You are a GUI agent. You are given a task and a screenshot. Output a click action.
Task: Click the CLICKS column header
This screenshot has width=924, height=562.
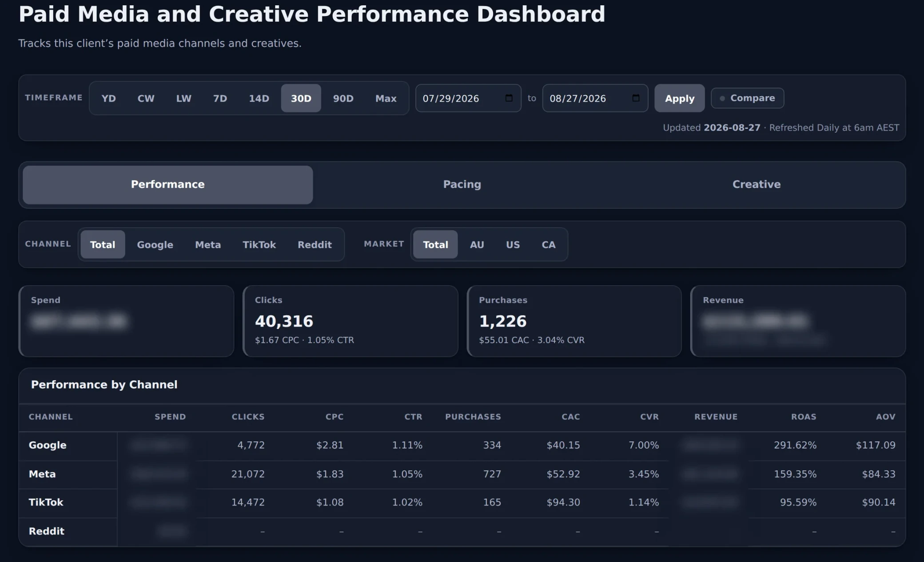(248, 417)
